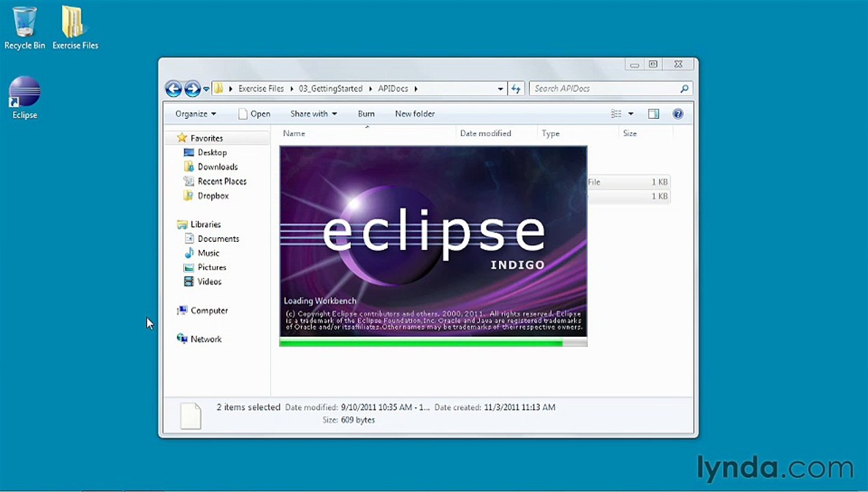This screenshot has height=492, width=868.
Task: Click the Burn toolbar button
Action: 366,114
